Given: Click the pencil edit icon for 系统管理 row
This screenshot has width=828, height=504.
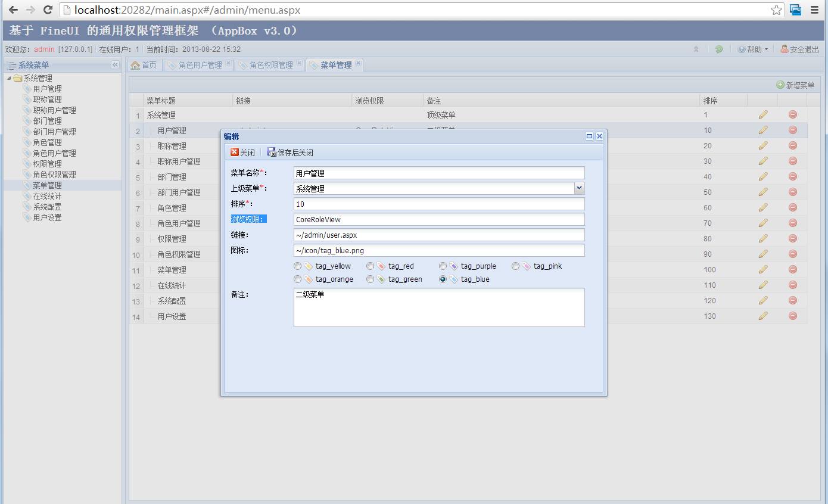Looking at the screenshot, I should (763, 115).
